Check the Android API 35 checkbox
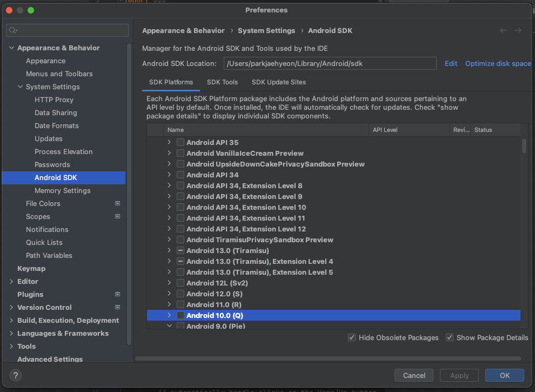Image resolution: width=535 pixels, height=392 pixels. tap(180, 142)
